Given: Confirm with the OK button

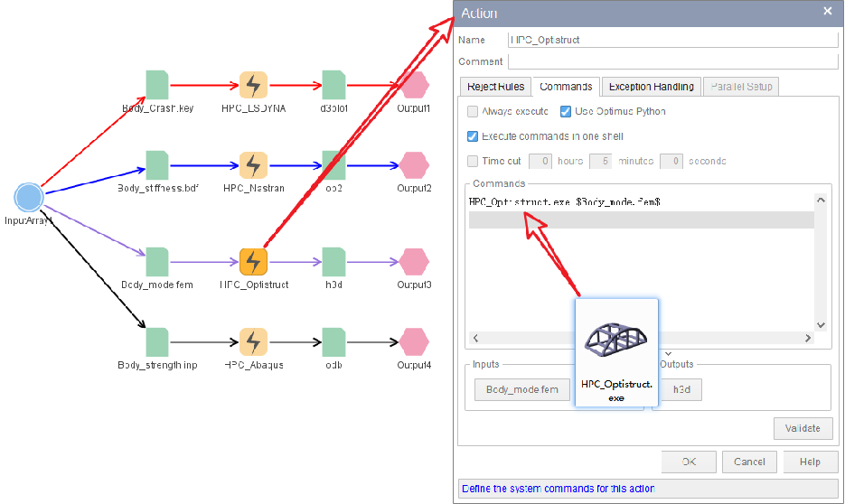Looking at the screenshot, I should (689, 462).
